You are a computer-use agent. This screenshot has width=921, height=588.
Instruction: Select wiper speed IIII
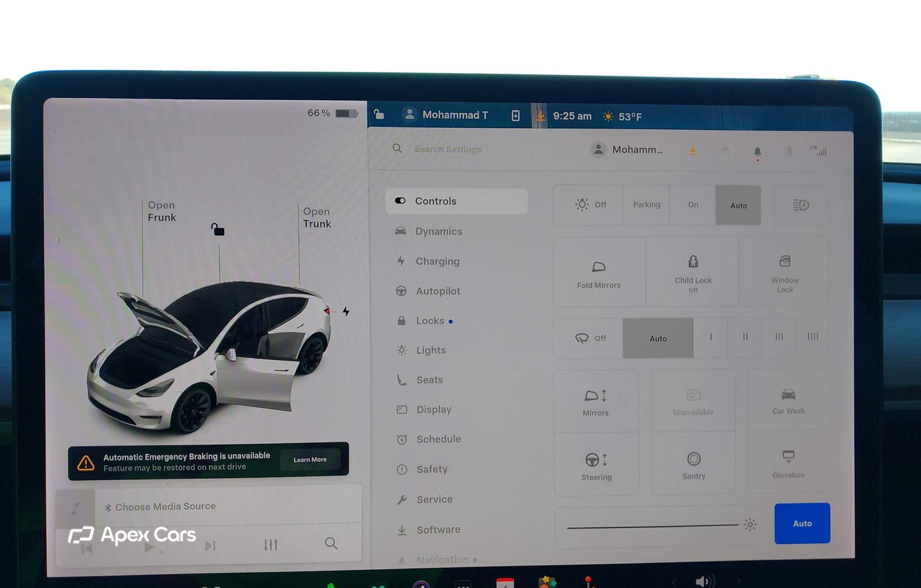tap(813, 337)
